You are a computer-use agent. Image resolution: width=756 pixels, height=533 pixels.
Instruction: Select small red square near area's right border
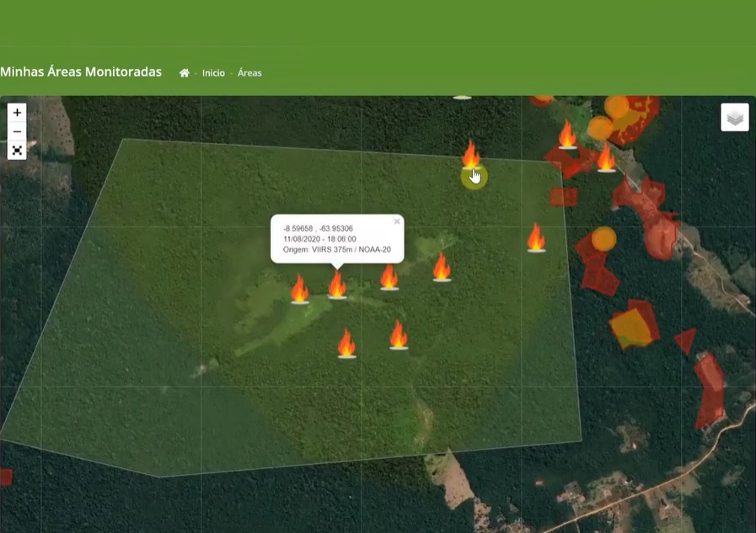point(563,197)
